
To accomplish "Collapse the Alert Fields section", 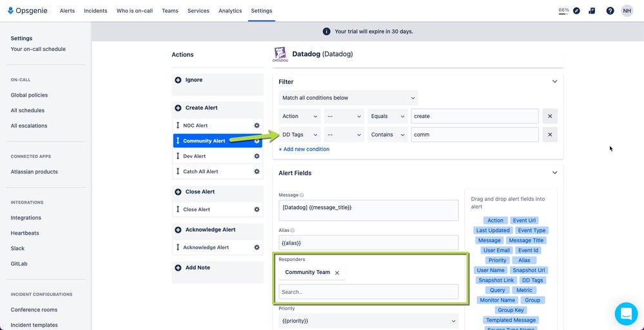I will pos(554,173).
